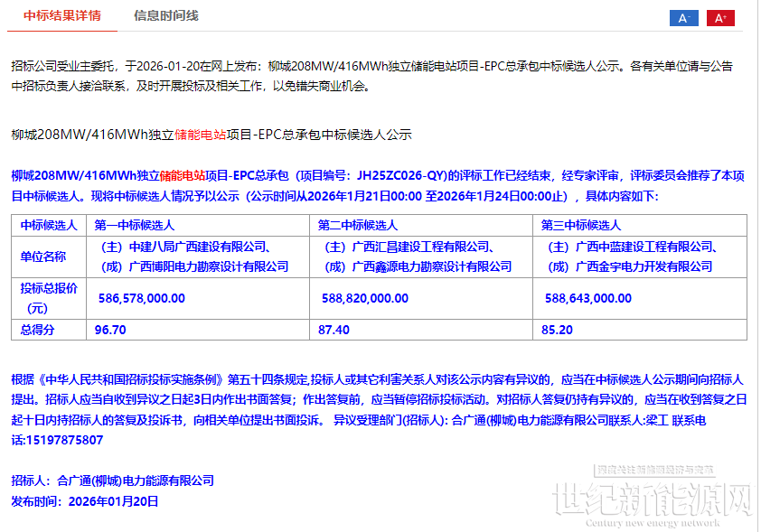Switch to the 信息时间线 tab
Screen dimensions: 761x532
tap(165, 16)
